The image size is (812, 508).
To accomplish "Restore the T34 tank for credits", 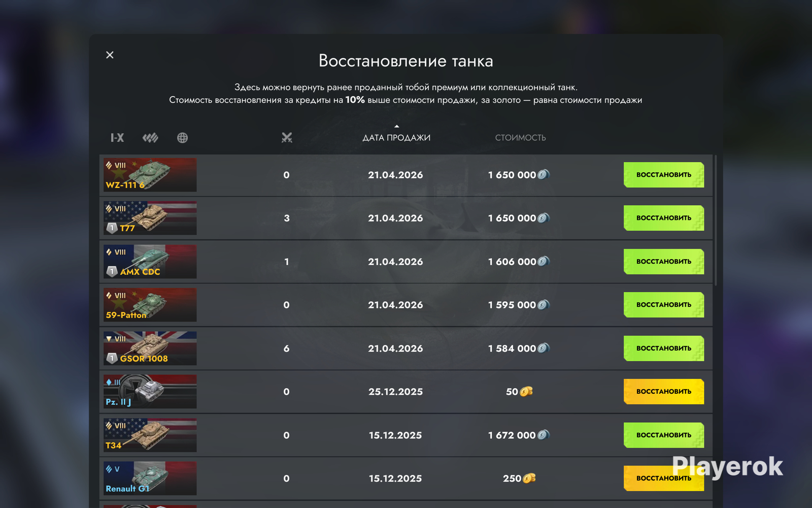I will pyautogui.click(x=664, y=435).
